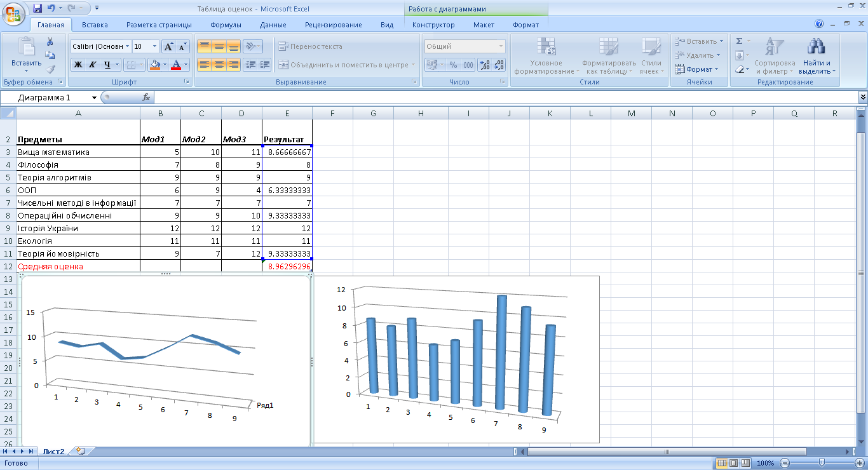Click the zoom slider handle

[x=822, y=463]
